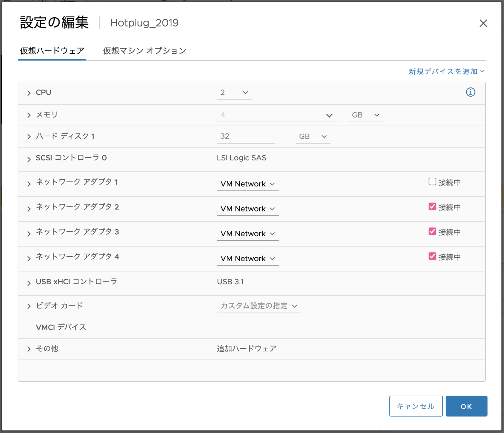This screenshot has width=504, height=433.
Task: Expand the ビデオ カード row
Action: tap(29, 306)
